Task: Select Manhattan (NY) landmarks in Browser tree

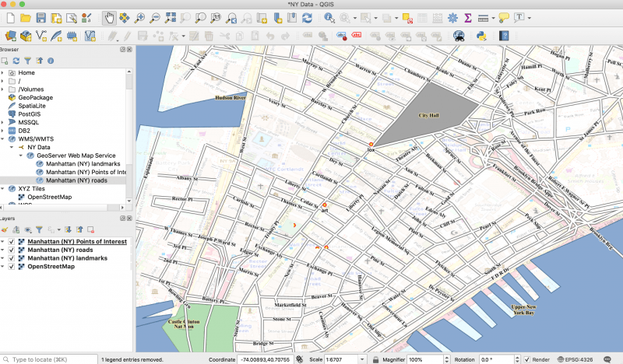Action: tap(83, 163)
